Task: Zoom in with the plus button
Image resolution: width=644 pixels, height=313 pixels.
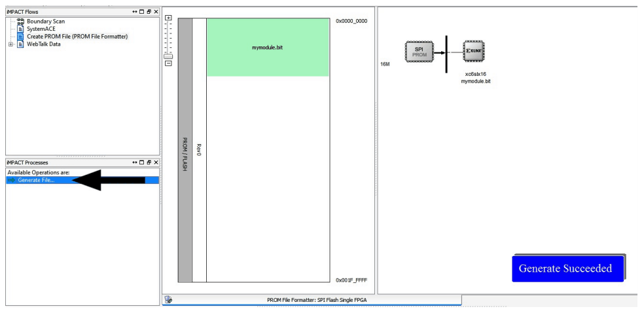Action: coord(168,18)
